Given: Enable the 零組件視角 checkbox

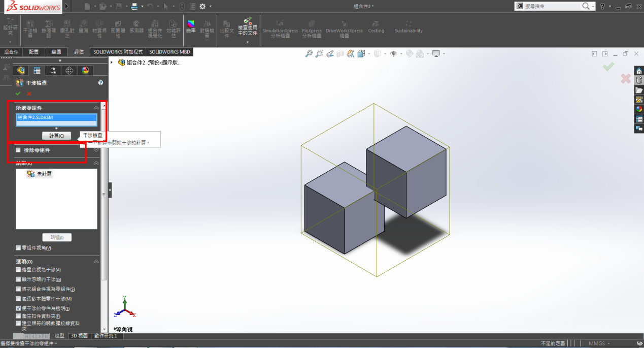Looking at the screenshot, I should (x=18, y=248).
